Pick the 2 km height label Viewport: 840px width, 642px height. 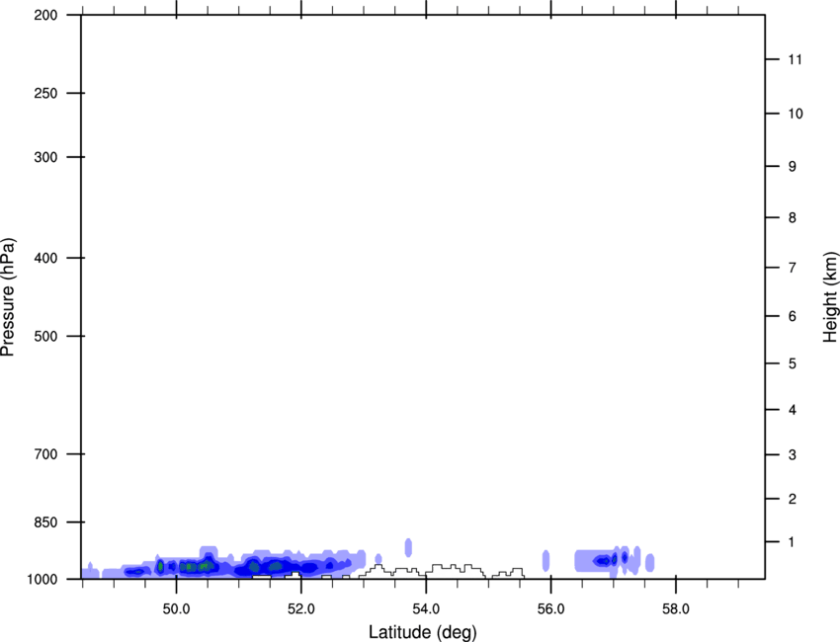(792, 499)
